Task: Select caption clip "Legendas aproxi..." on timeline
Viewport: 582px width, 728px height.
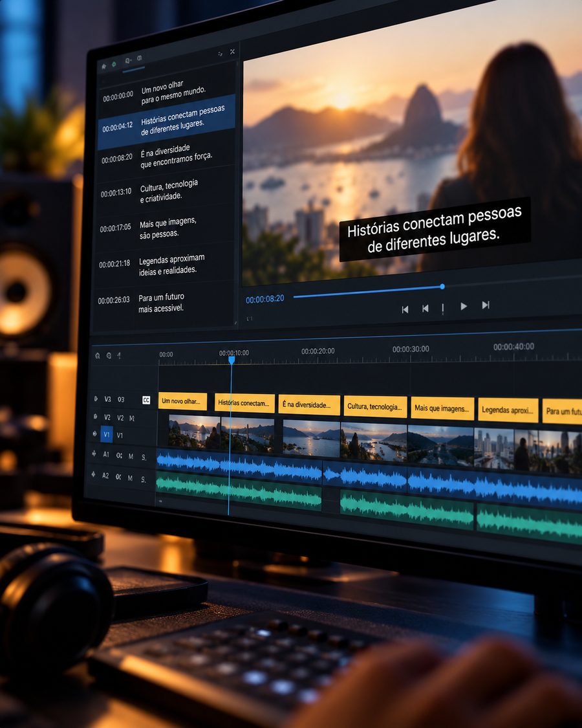Action: coord(508,410)
